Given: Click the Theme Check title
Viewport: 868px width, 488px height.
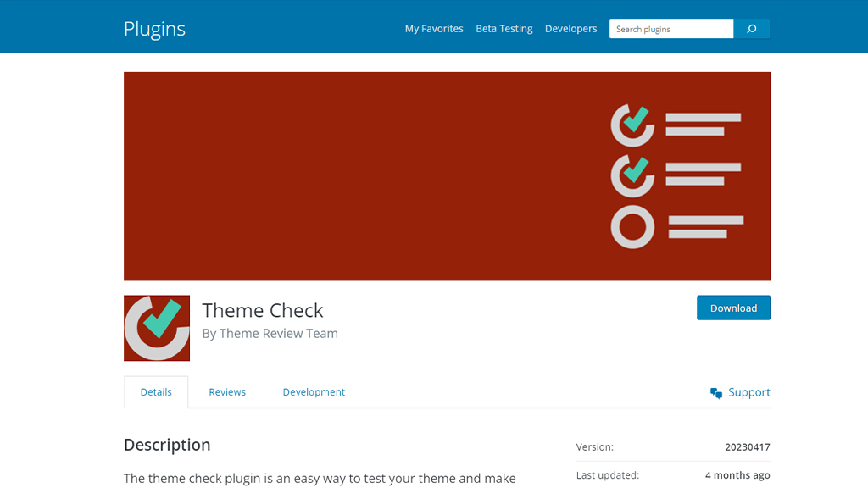Looking at the screenshot, I should click(263, 310).
